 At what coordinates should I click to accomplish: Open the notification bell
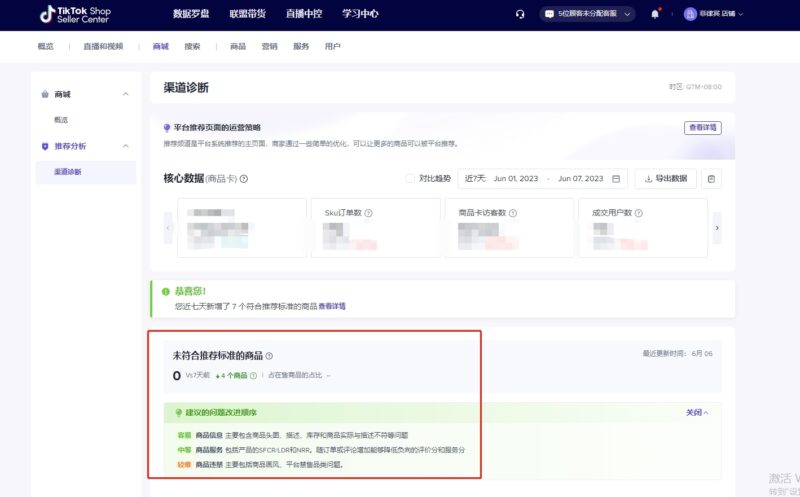click(x=655, y=14)
